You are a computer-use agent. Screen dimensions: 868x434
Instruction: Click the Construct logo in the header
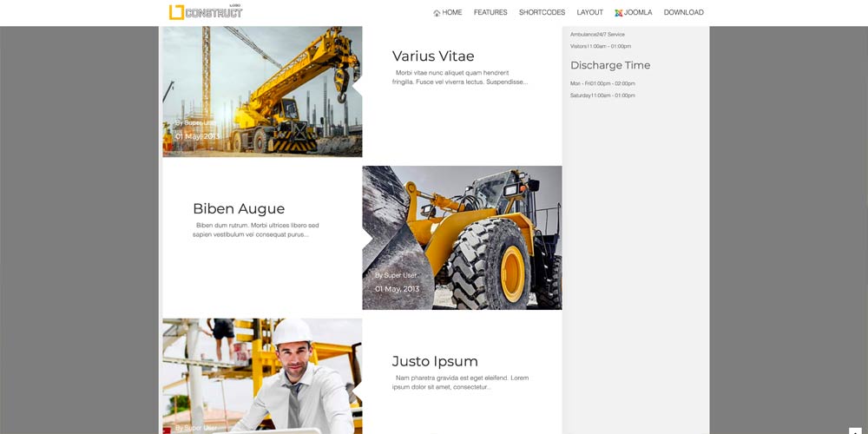point(206,12)
